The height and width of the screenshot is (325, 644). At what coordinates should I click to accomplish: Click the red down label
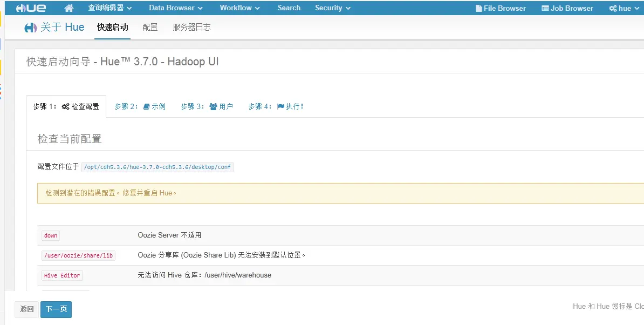pyautogui.click(x=51, y=235)
